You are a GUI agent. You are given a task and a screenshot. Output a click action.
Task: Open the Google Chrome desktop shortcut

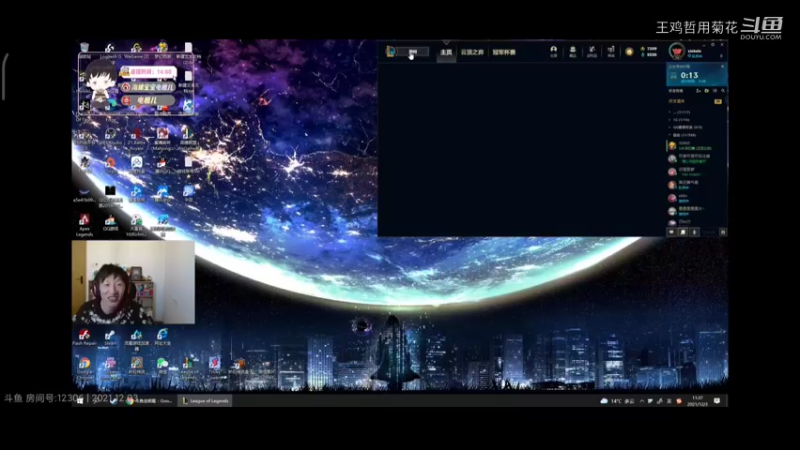[x=84, y=366]
